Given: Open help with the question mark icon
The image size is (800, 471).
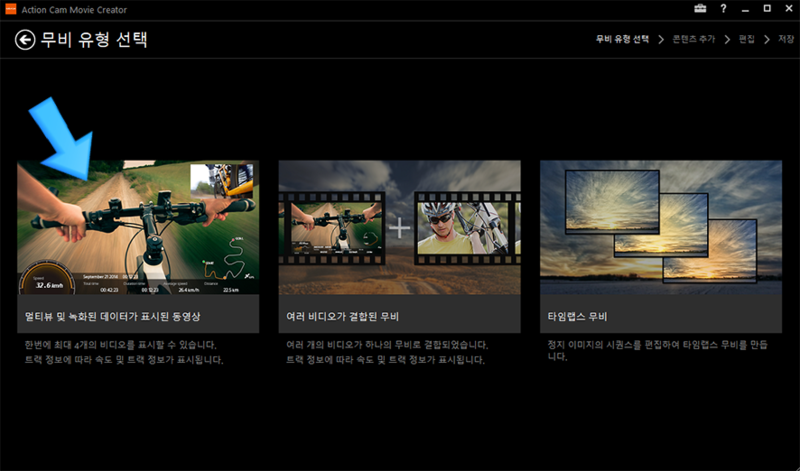Looking at the screenshot, I should pos(722,9).
